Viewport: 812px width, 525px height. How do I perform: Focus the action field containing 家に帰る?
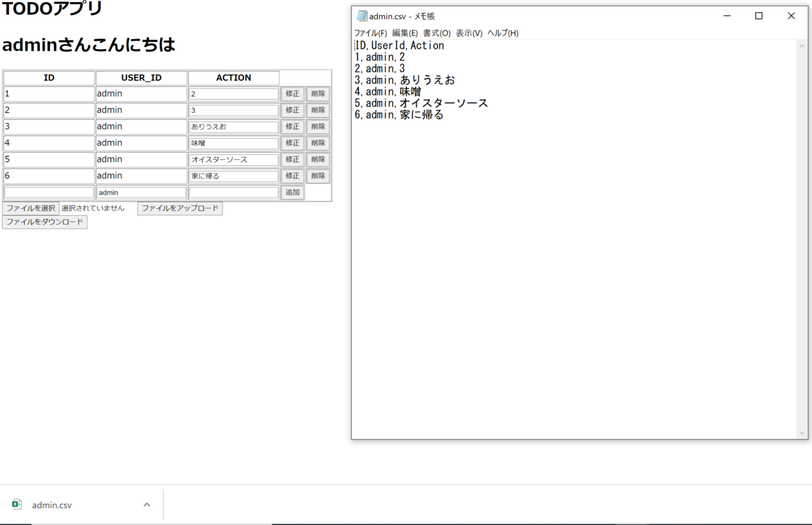click(x=233, y=176)
